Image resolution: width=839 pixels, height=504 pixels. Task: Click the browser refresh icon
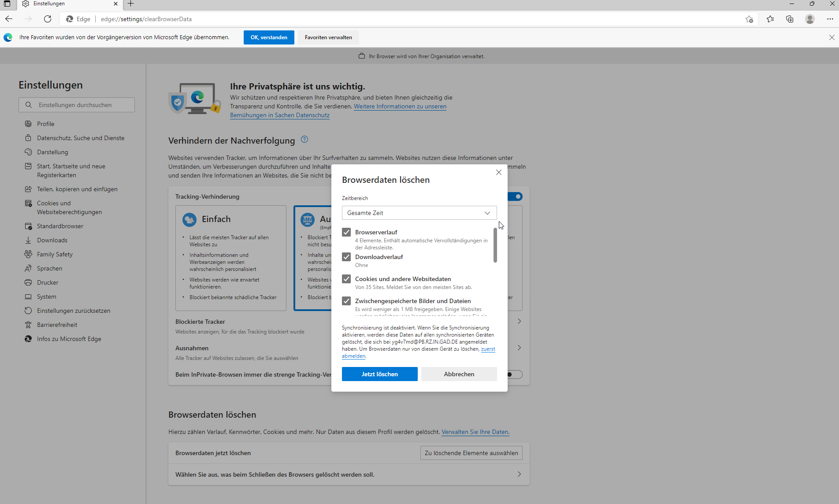(x=48, y=19)
